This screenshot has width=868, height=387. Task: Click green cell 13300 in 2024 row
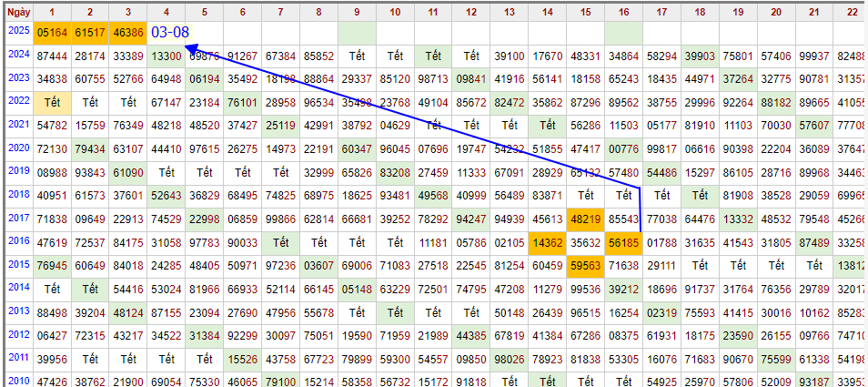[x=167, y=56]
